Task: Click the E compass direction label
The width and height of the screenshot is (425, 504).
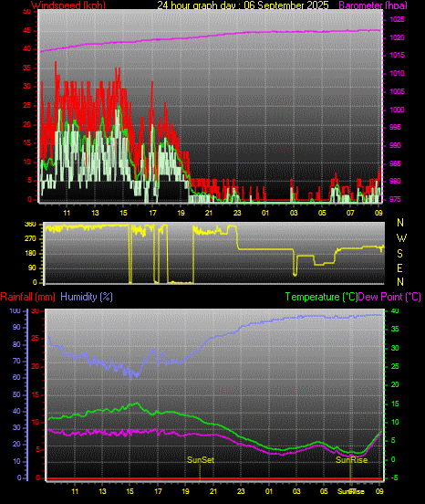Action: pos(399,268)
